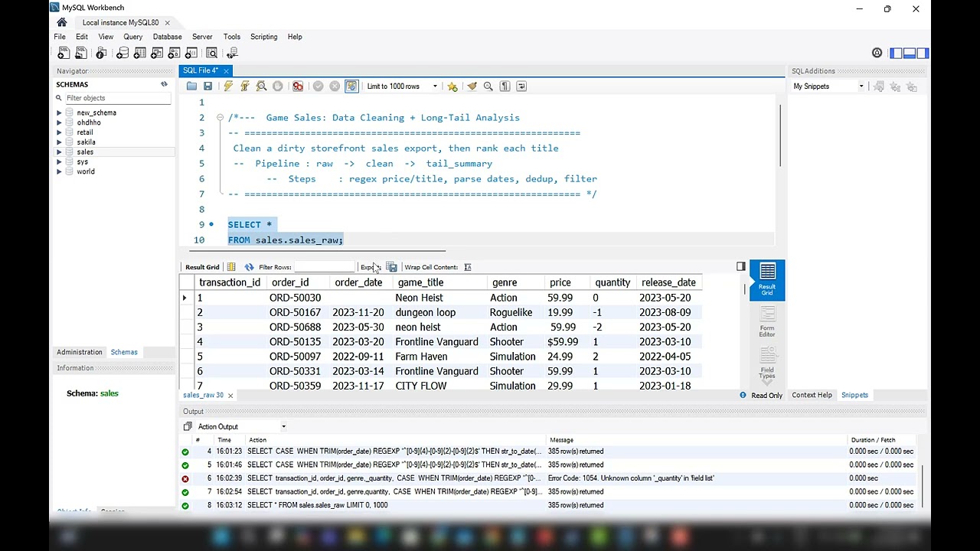Expand the world schema node
The width and height of the screenshot is (980, 551).
pyautogui.click(x=59, y=171)
